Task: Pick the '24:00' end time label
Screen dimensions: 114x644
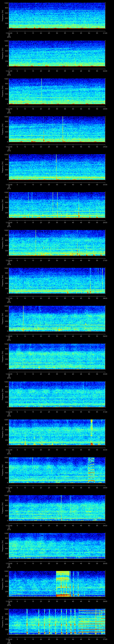Action: (x=105, y=147)
